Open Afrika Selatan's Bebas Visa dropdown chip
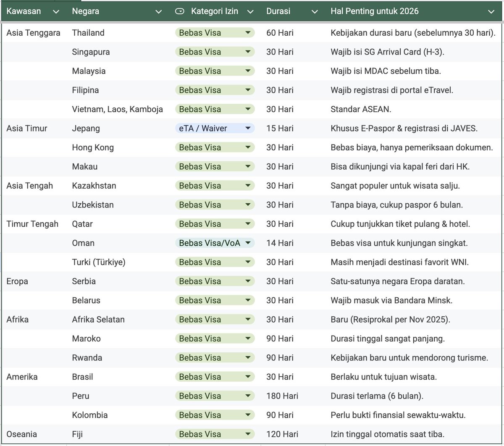This screenshot has height=446, width=504. point(215,320)
